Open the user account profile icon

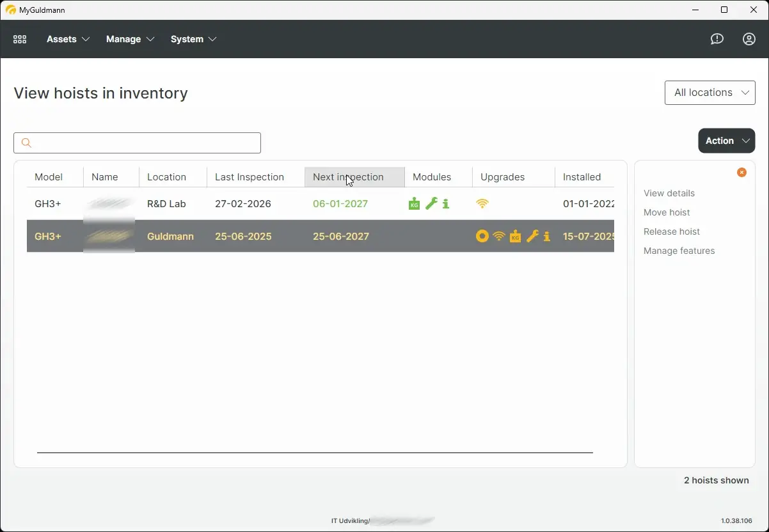pos(749,39)
